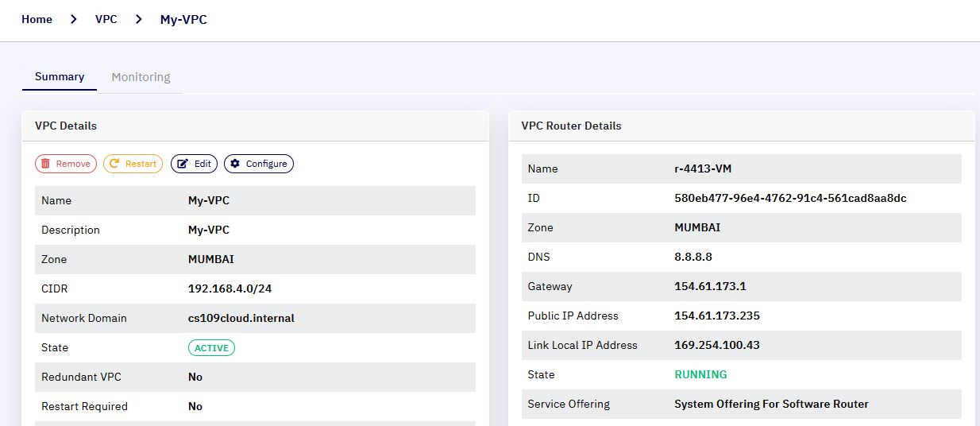980x426 pixels.
Task: Select the Summary tab
Action: (60, 77)
